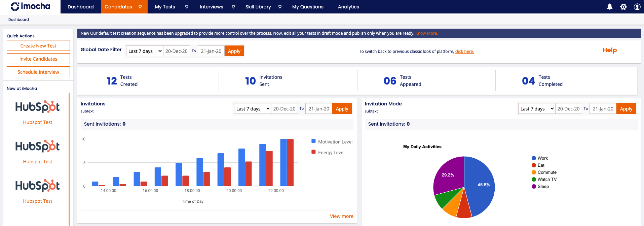Open Global Date Filter range dropdown
Image resolution: width=644 pixels, height=226 pixels.
144,51
